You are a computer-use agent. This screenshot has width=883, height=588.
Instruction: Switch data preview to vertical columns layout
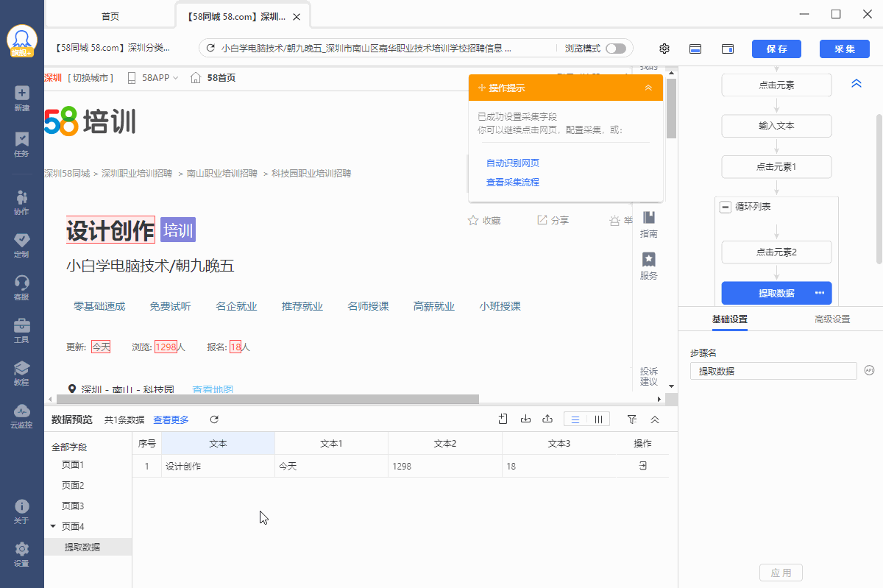click(x=598, y=419)
